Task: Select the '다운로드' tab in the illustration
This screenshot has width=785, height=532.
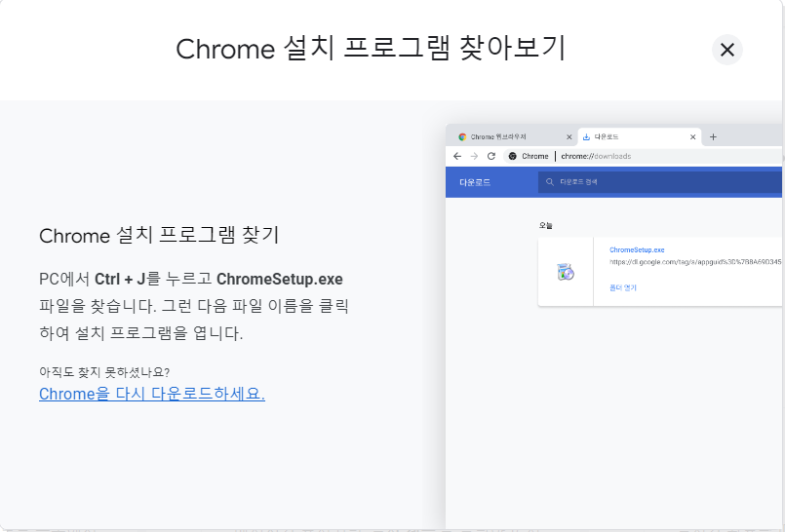Action: click(640, 136)
